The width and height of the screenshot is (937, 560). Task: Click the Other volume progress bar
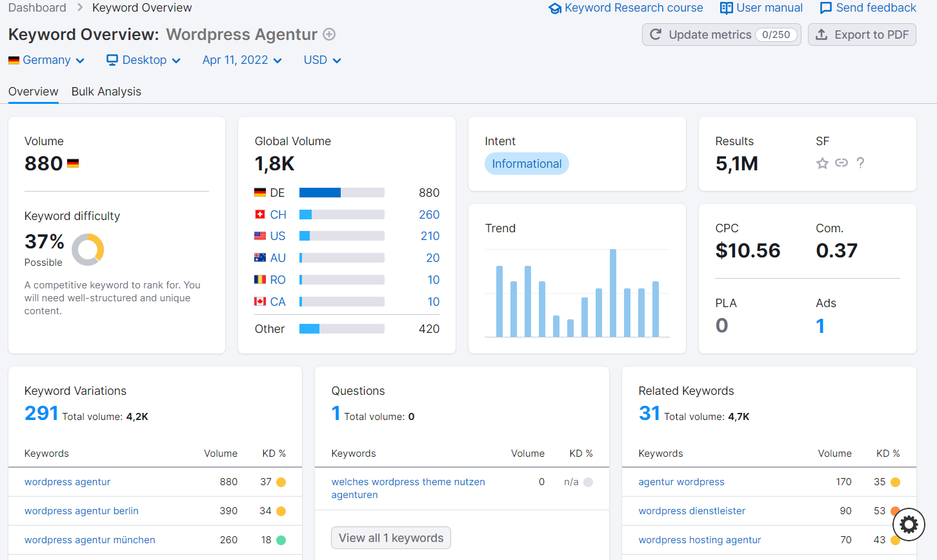coord(342,329)
